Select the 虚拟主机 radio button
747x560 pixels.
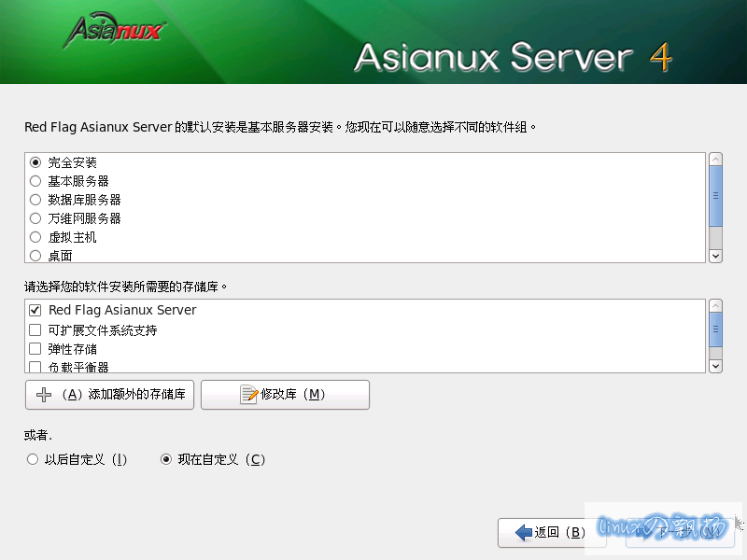click(x=35, y=237)
